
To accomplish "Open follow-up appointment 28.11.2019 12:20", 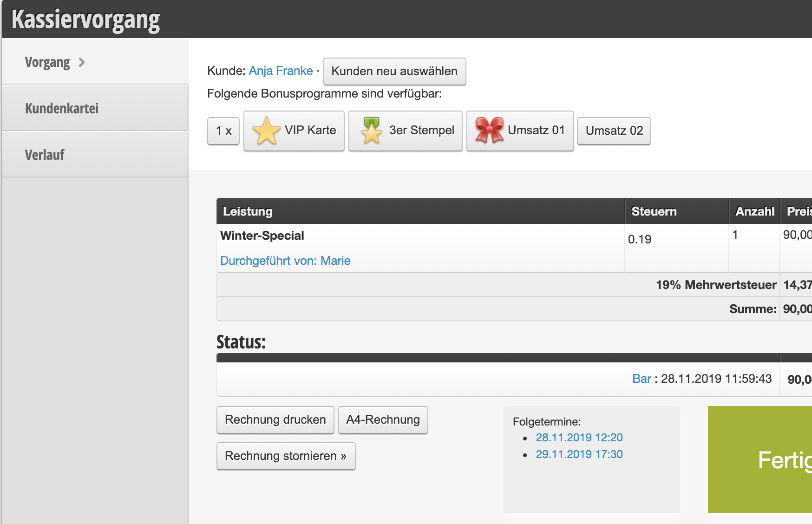I will pos(579,438).
